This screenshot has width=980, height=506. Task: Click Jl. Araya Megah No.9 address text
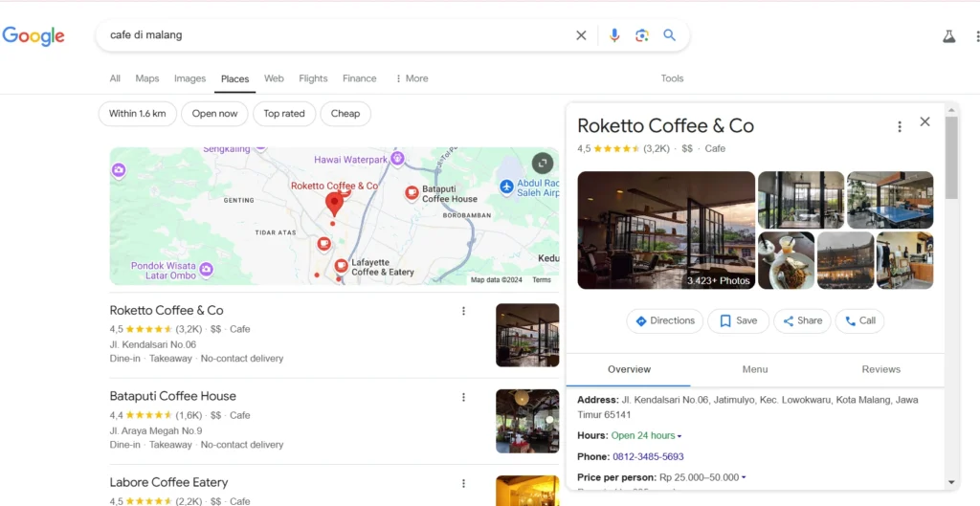pyautogui.click(x=156, y=431)
